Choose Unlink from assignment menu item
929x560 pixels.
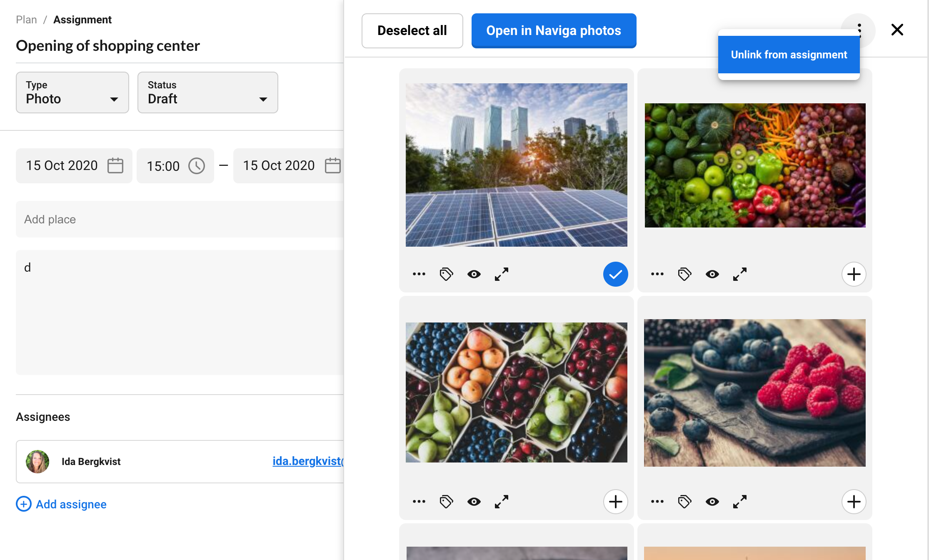click(x=789, y=55)
